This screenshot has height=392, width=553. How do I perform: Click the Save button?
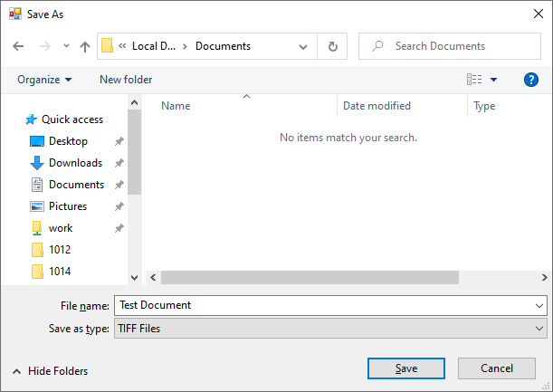pos(406,368)
